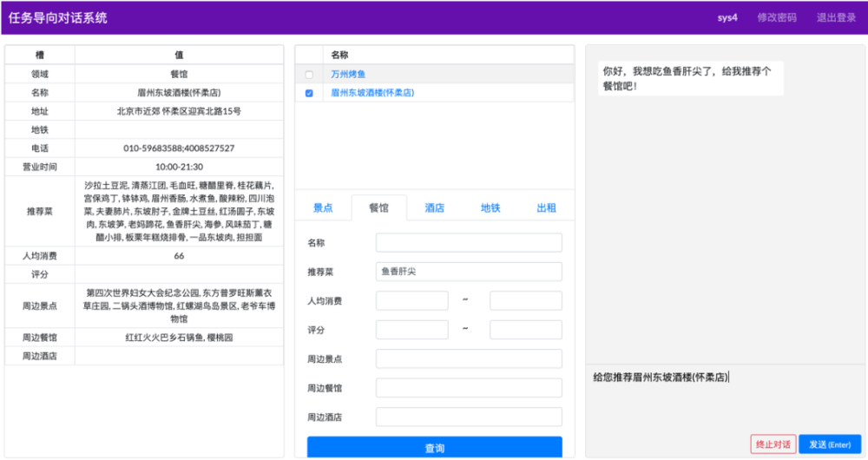Click the 任务导向对话系统 title
The image size is (868, 460).
[57, 17]
